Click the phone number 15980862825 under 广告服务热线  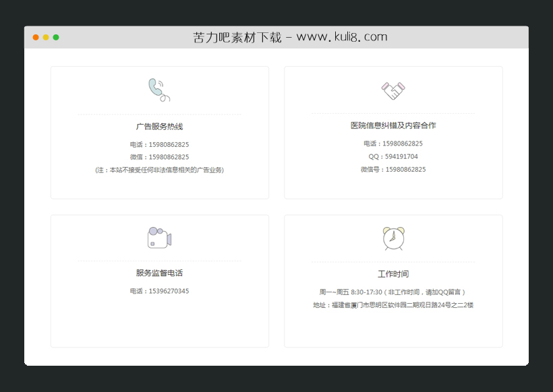coord(158,143)
